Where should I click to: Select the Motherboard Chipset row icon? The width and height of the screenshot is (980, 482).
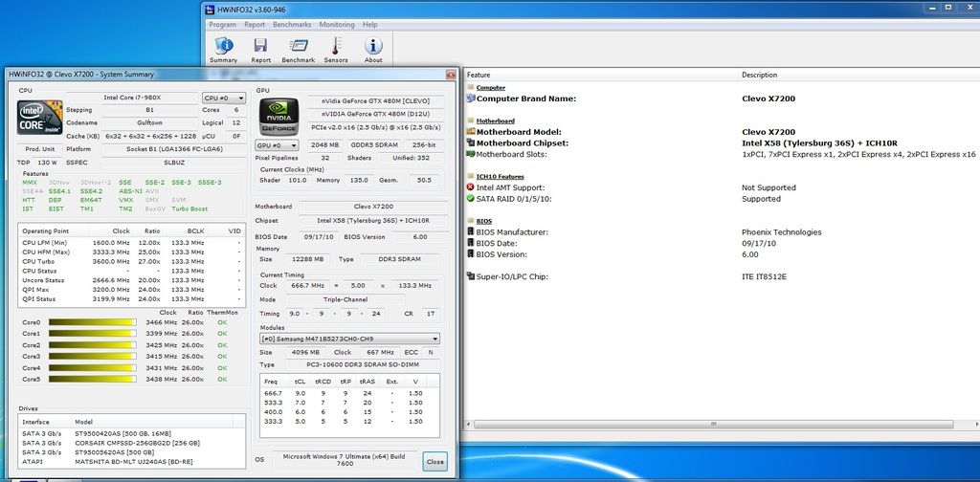pos(471,143)
